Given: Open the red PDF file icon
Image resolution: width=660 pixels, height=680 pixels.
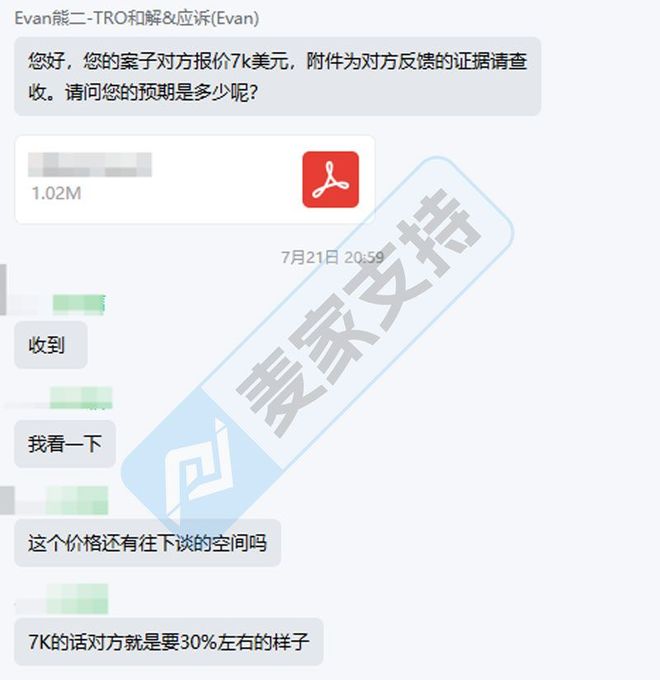Looking at the screenshot, I should click(330, 180).
